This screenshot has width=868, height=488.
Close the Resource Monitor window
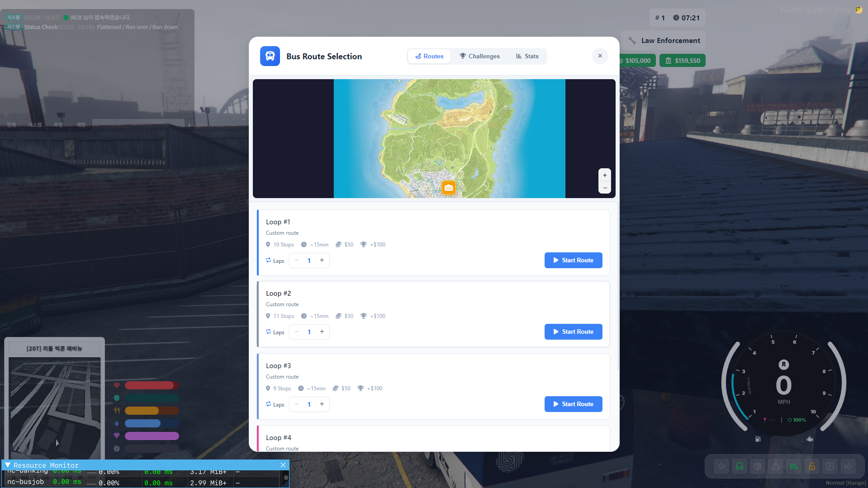pos(283,465)
